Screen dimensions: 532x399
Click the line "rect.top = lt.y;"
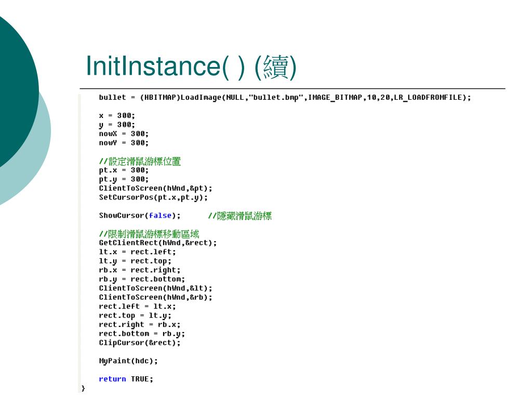pos(135,316)
